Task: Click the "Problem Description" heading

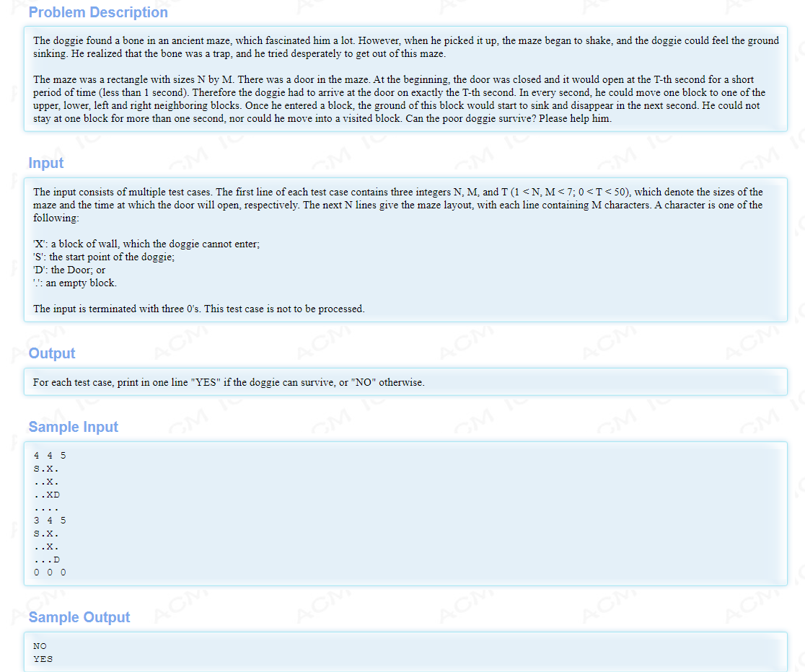Action: 98,12
